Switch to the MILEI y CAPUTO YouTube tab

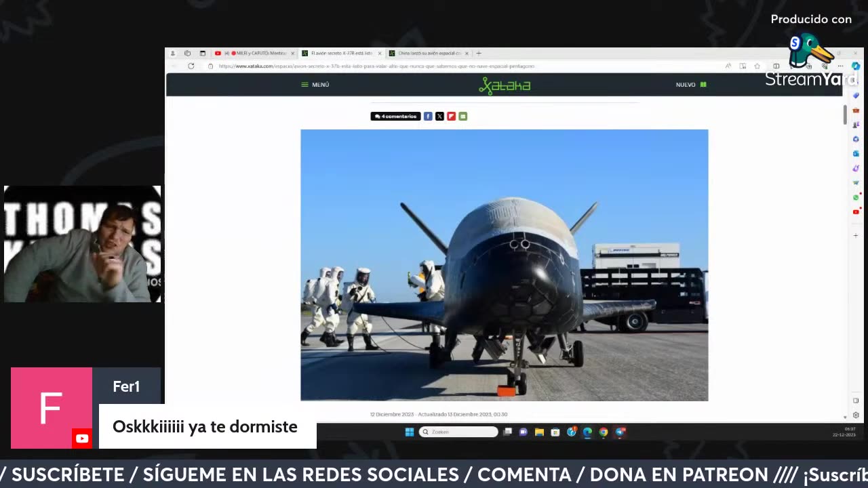click(256, 53)
